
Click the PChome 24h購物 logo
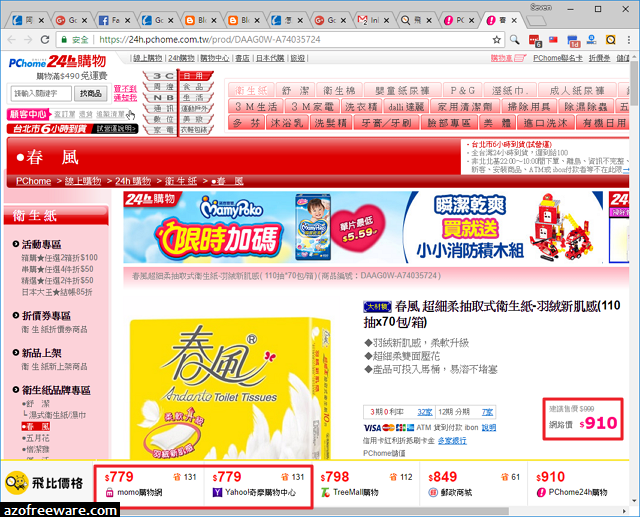point(57,62)
